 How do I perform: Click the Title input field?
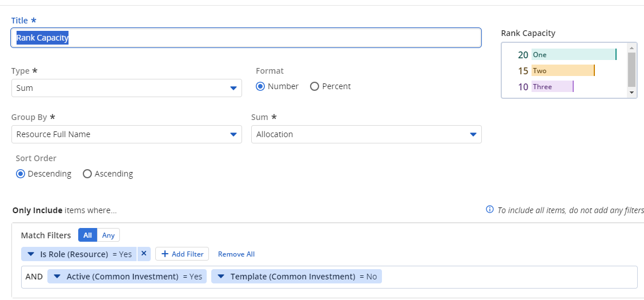coord(245,38)
